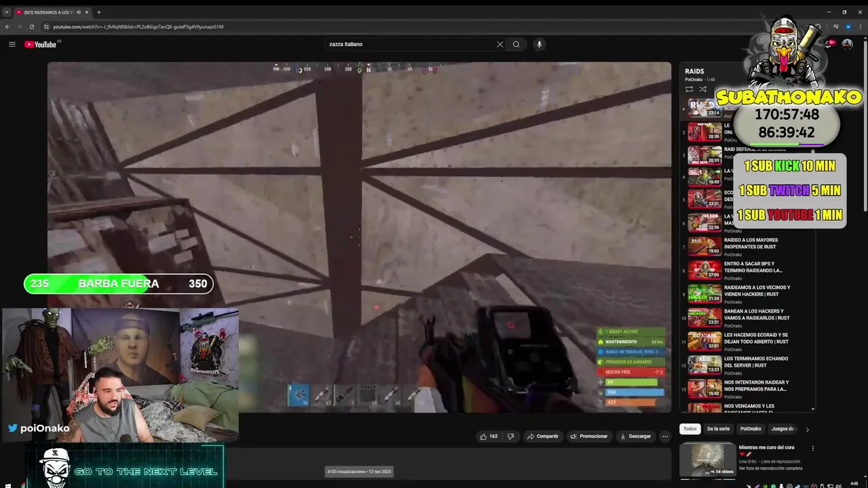Image resolution: width=868 pixels, height=488 pixels.
Task: Open the account avatar menu
Action: [x=847, y=44]
